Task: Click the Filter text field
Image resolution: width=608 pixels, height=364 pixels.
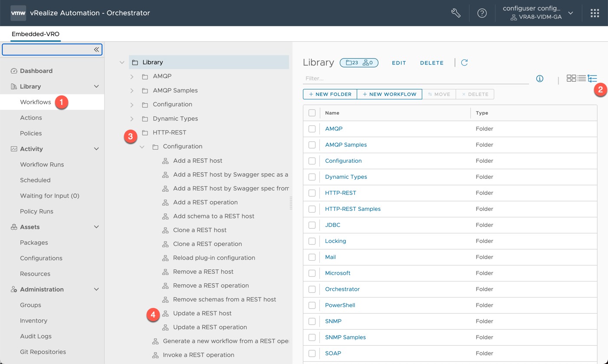Action: pos(416,79)
